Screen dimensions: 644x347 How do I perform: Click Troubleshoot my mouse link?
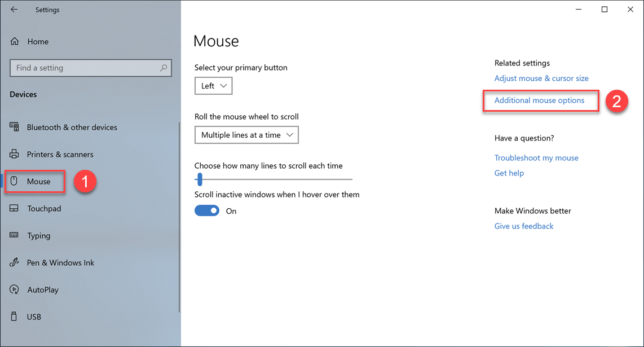536,158
